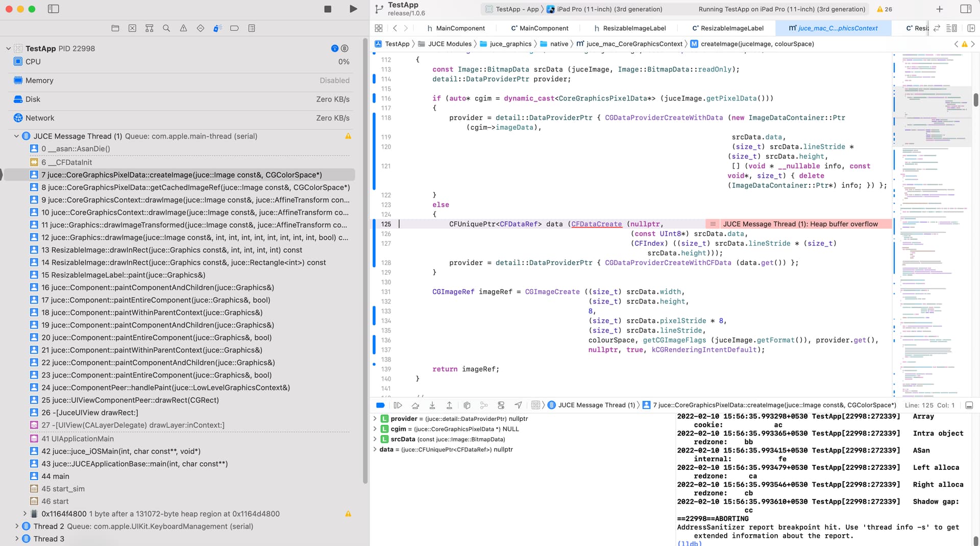Switch to the MainComponent header tab
The height and width of the screenshot is (546, 980).
(456, 28)
